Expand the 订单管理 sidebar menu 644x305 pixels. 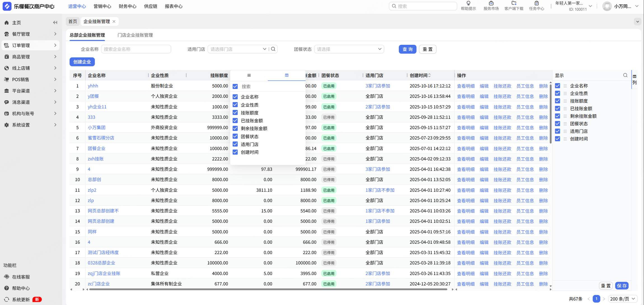30,45
